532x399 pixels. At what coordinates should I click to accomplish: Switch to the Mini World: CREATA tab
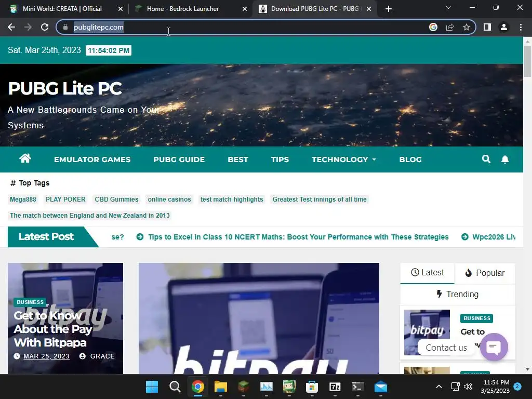pyautogui.click(x=62, y=9)
